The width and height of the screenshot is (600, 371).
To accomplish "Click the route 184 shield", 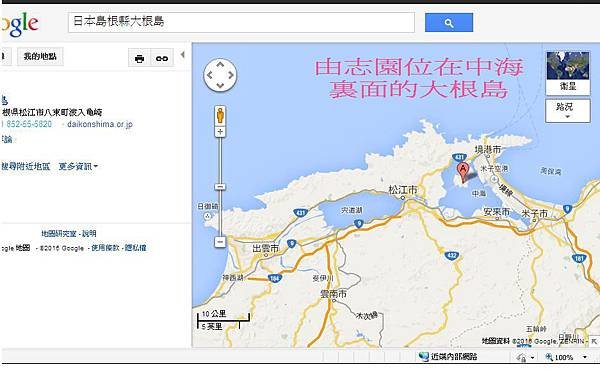I will point(274,278).
